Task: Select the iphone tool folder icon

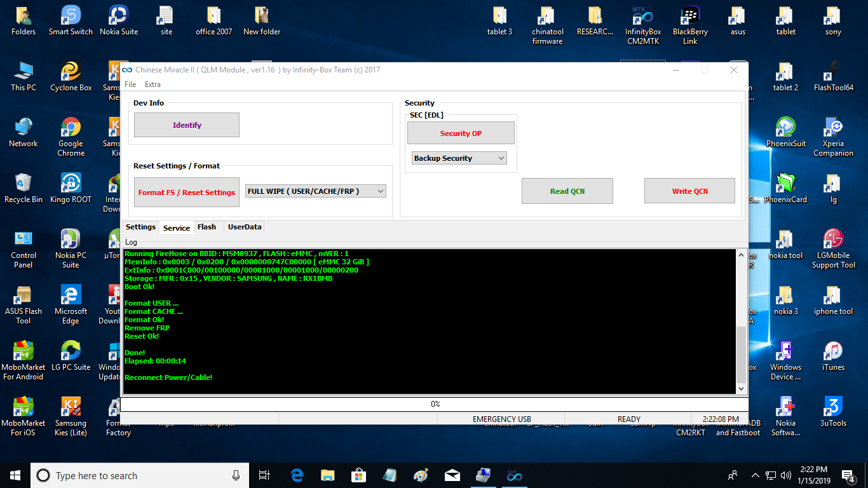Action: (833, 301)
